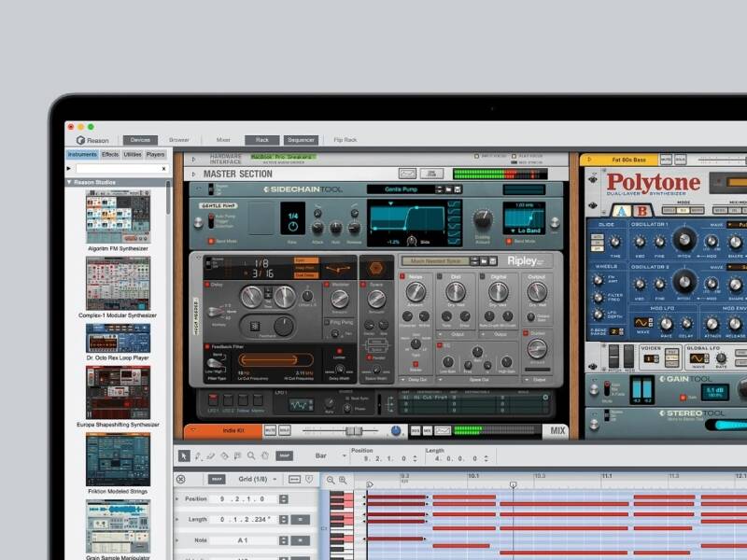
Task: Select the arrow Selection tool in sequencer toolbar
Action: pyautogui.click(x=184, y=455)
